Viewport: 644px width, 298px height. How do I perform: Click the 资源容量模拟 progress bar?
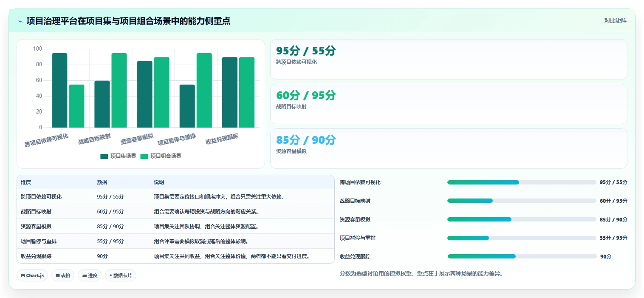(x=522, y=219)
